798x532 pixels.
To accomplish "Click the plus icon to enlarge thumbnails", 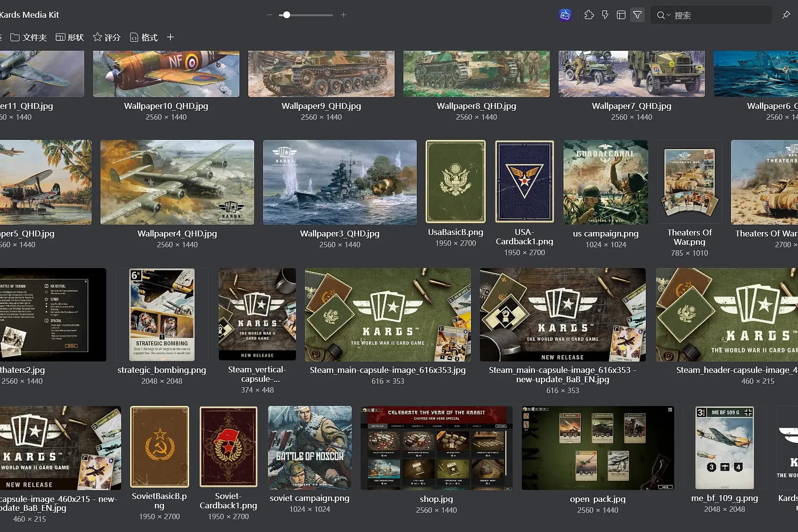I will [343, 15].
